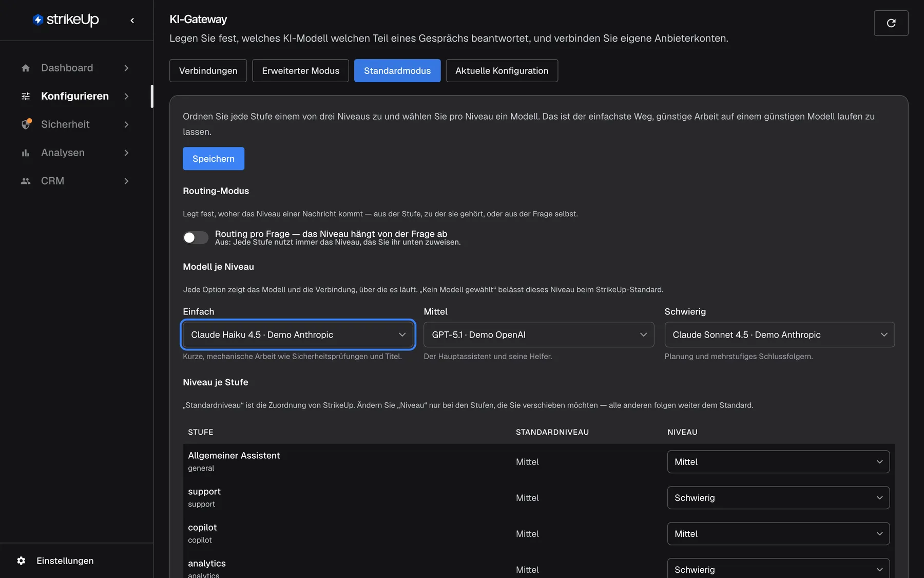Click the strikeUp logo

[x=66, y=20]
